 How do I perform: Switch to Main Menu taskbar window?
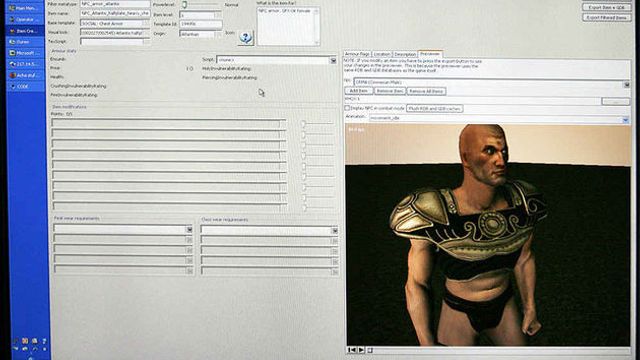click(x=25, y=8)
